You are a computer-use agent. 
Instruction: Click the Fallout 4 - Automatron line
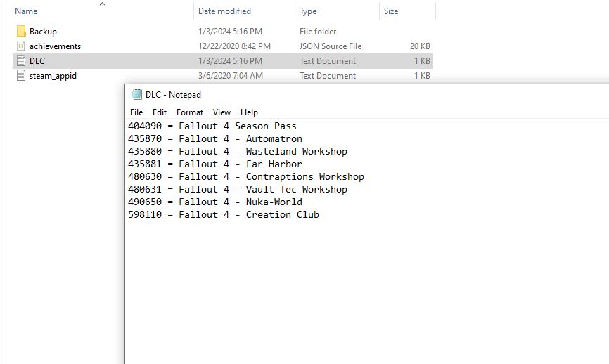pos(215,138)
